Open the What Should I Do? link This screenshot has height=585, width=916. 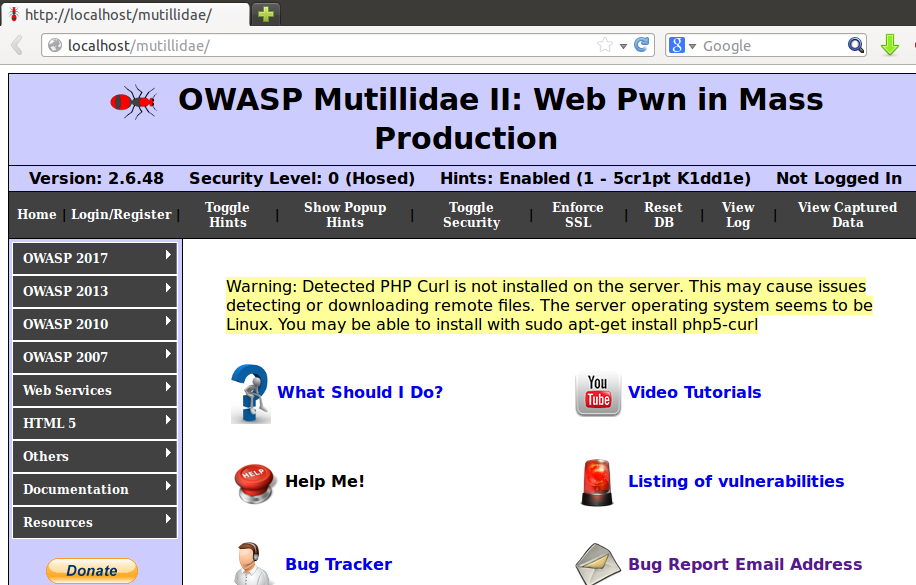click(360, 392)
